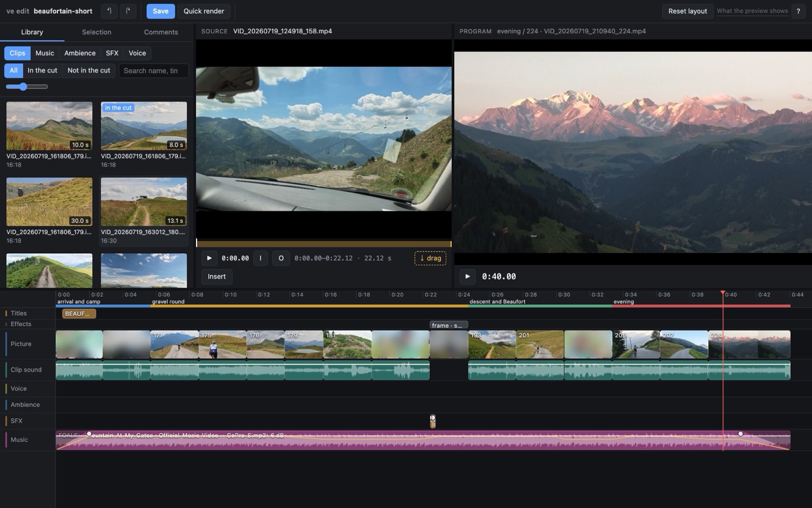Click the Reset layout button
This screenshot has height=508, width=812.
pyautogui.click(x=687, y=11)
